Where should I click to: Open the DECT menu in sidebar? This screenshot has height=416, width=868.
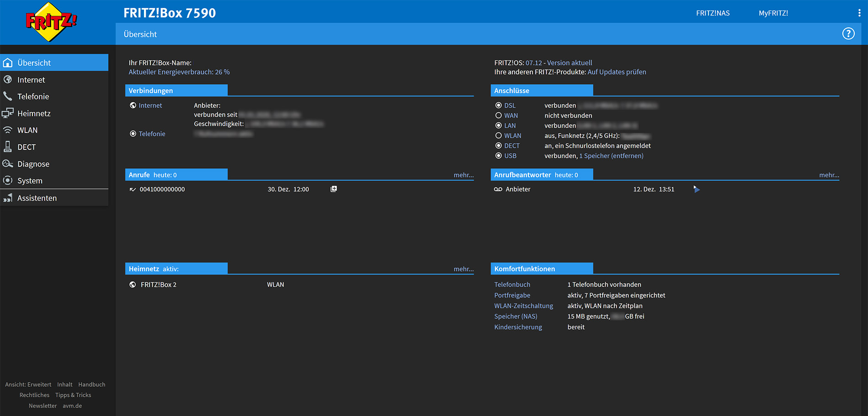(x=54, y=147)
